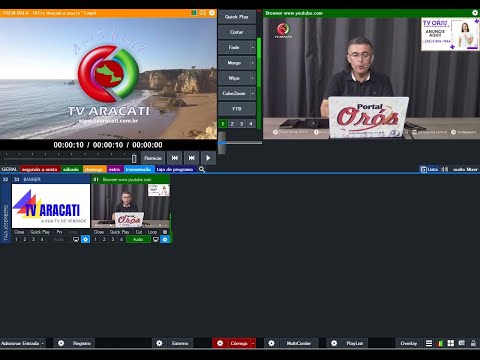The image size is (480, 360).
Task: Open the MultiCorder settings gear
Action: [272, 343]
